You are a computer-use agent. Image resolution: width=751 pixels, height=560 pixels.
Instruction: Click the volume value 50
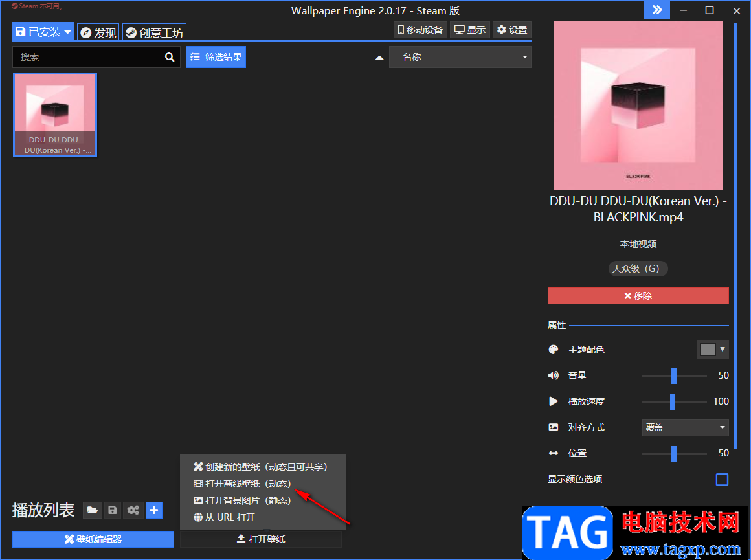(723, 375)
